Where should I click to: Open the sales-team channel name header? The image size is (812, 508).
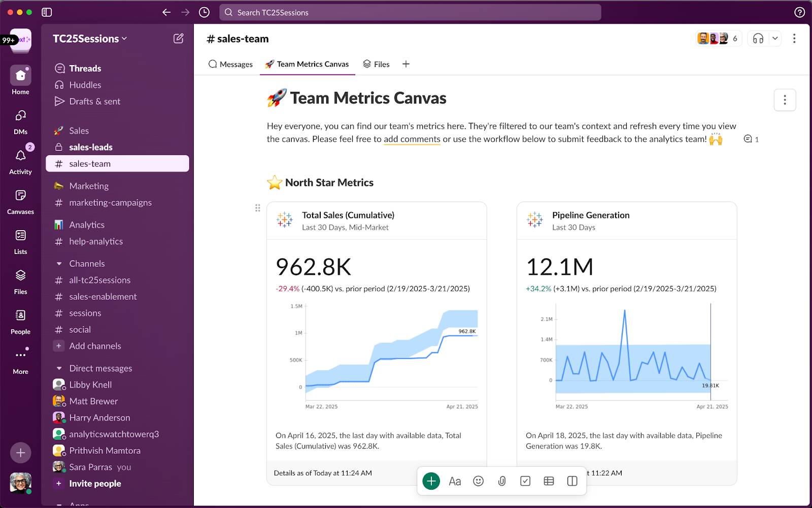(x=238, y=39)
